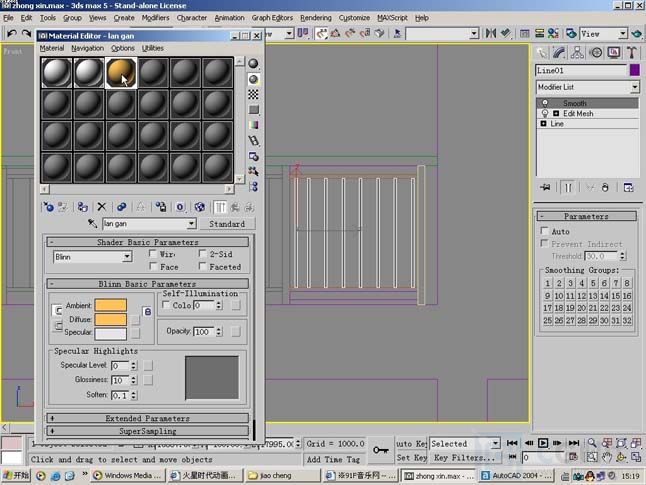This screenshot has height=485, width=646.
Task: Open Material menu in Material Editor
Action: point(52,48)
